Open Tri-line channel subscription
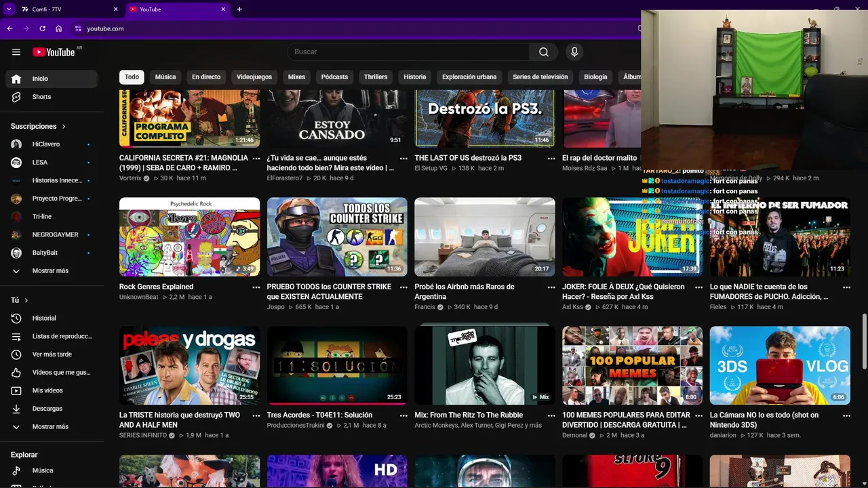 (52, 216)
